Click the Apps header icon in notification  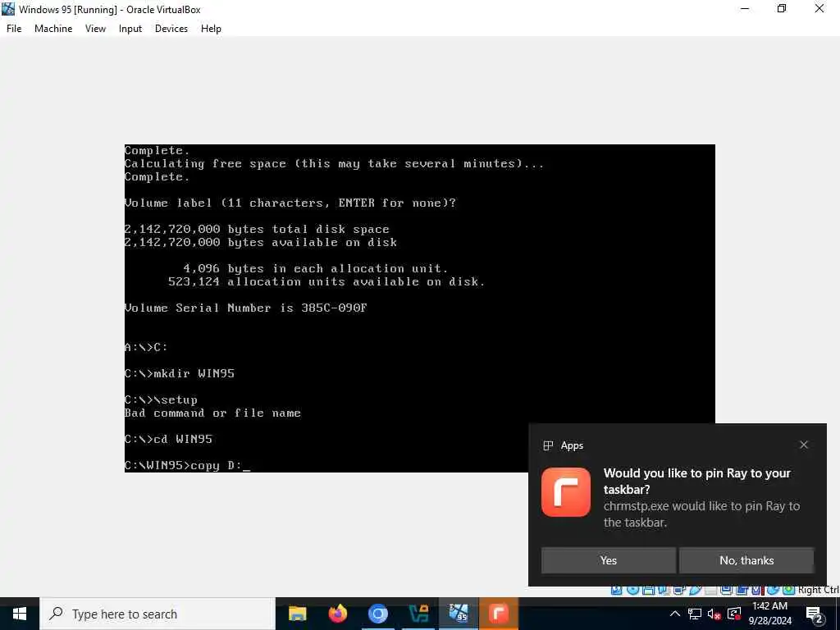(548, 445)
